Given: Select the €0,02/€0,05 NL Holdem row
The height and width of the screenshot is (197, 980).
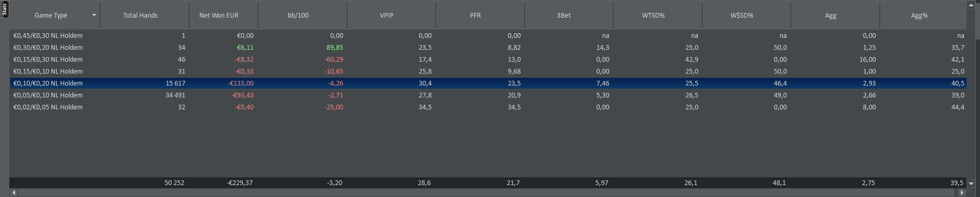Looking at the screenshot, I should click(x=488, y=107).
